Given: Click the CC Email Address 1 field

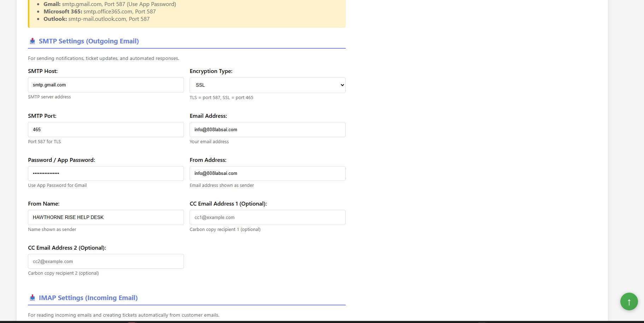Looking at the screenshot, I should point(267,217).
